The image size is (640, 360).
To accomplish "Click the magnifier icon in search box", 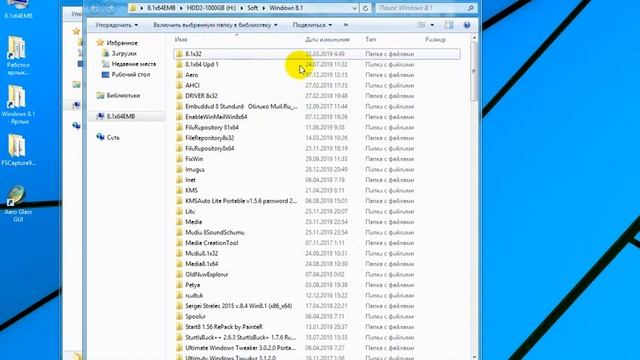I will coord(470,8).
